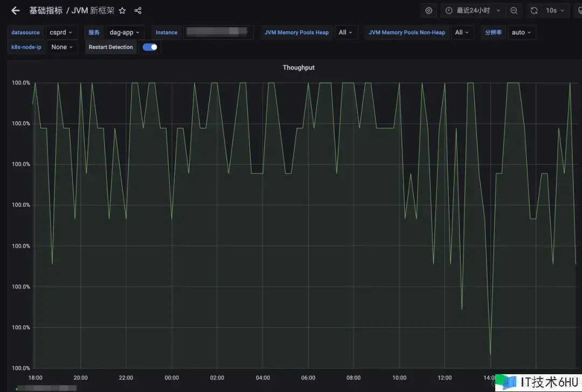This screenshot has height=392, width=582.
Task: Click the refresh dashboard icon
Action: click(x=534, y=10)
